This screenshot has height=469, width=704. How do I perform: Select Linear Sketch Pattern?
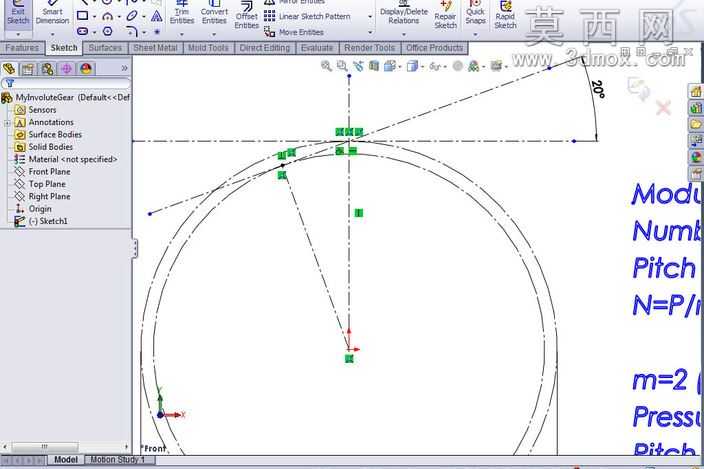point(307,17)
